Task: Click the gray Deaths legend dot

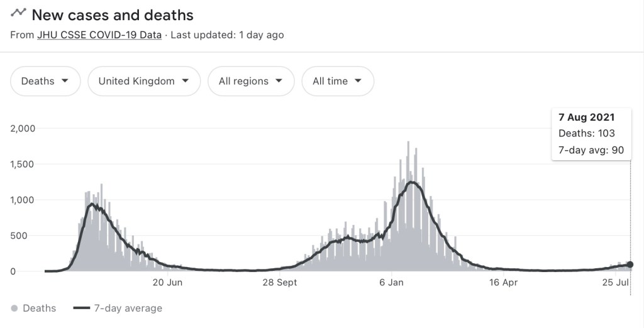Action: point(15,309)
